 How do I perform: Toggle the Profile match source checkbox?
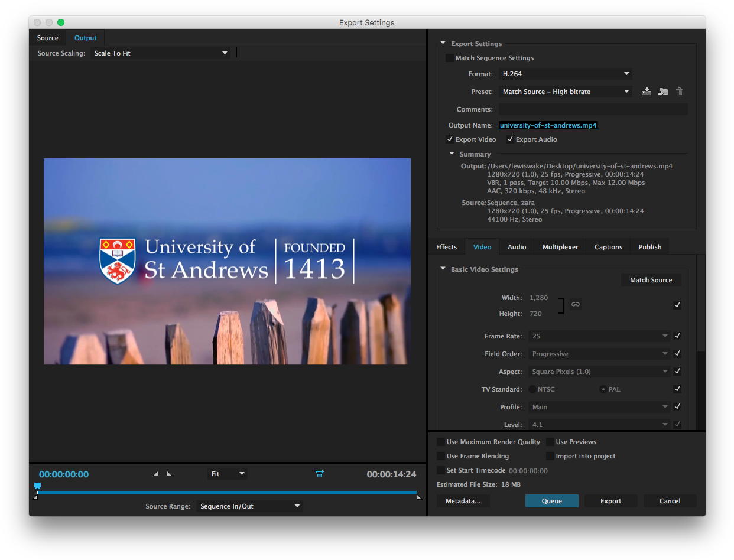click(677, 406)
